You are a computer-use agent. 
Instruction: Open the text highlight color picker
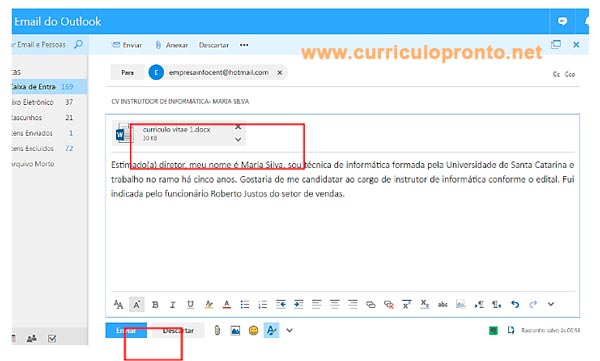pyautogui.click(x=209, y=304)
